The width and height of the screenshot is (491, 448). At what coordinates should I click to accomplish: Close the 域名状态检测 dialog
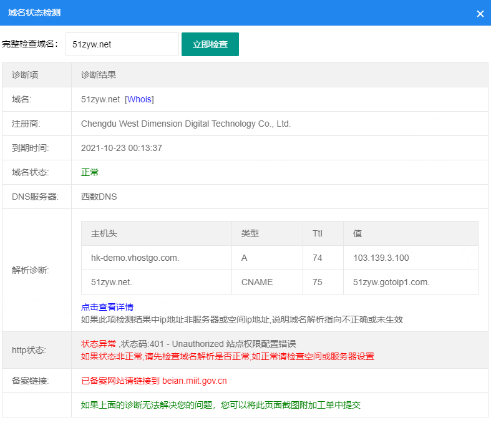point(480,14)
